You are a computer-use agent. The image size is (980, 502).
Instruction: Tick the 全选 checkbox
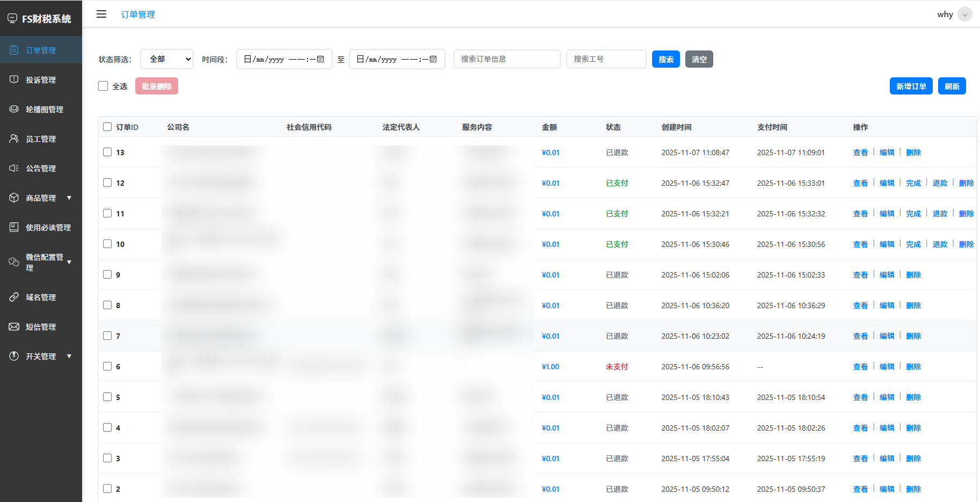[103, 86]
